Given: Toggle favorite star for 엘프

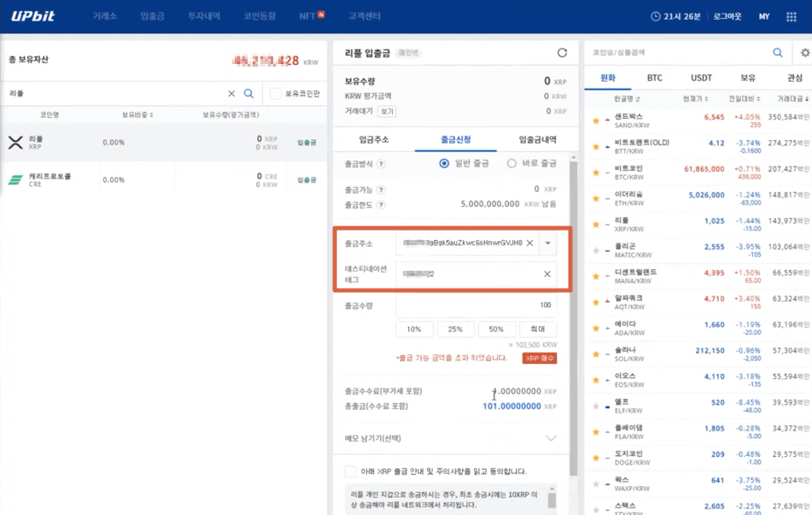Looking at the screenshot, I should coord(596,407).
